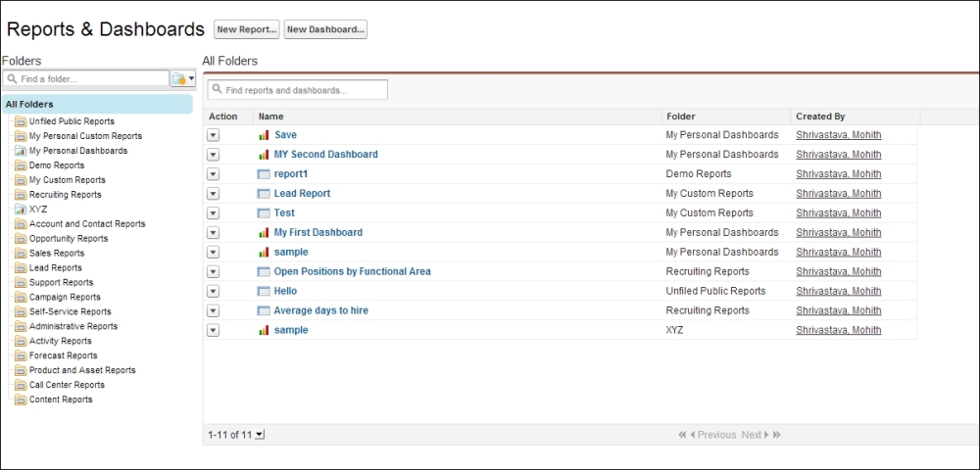
Task: Click the folder icon for Sales Reports
Action: 21,254
